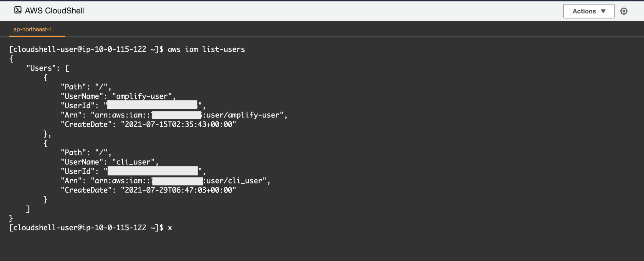This screenshot has height=261, width=644.
Task: Click the amplify-user username in output
Action: pyautogui.click(x=142, y=96)
